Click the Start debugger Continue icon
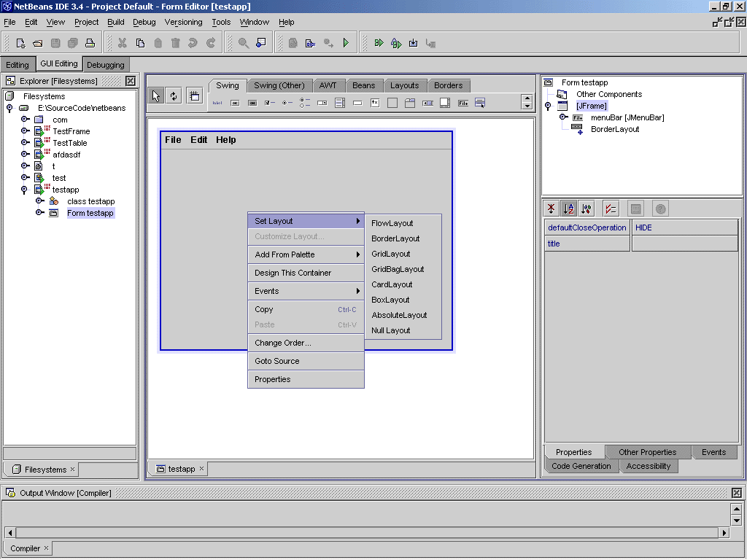The width and height of the screenshot is (747, 560). click(379, 43)
